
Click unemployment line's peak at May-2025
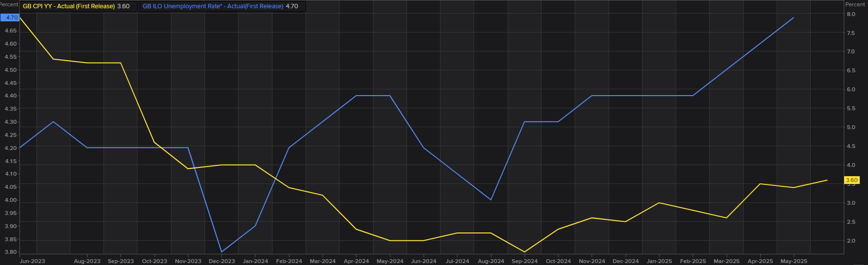pyautogui.click(x=794, y=18)
